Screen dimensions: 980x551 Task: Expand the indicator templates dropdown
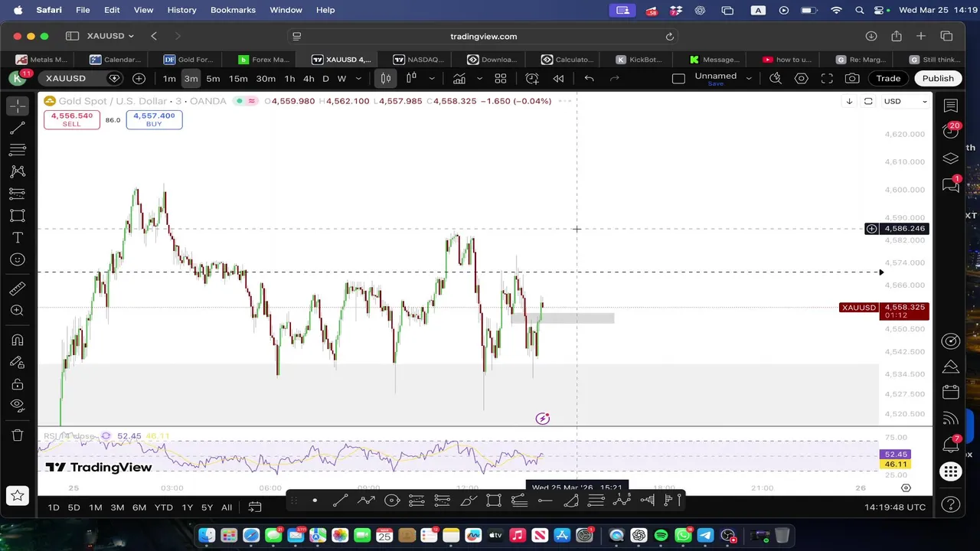(x=480, y=78)
